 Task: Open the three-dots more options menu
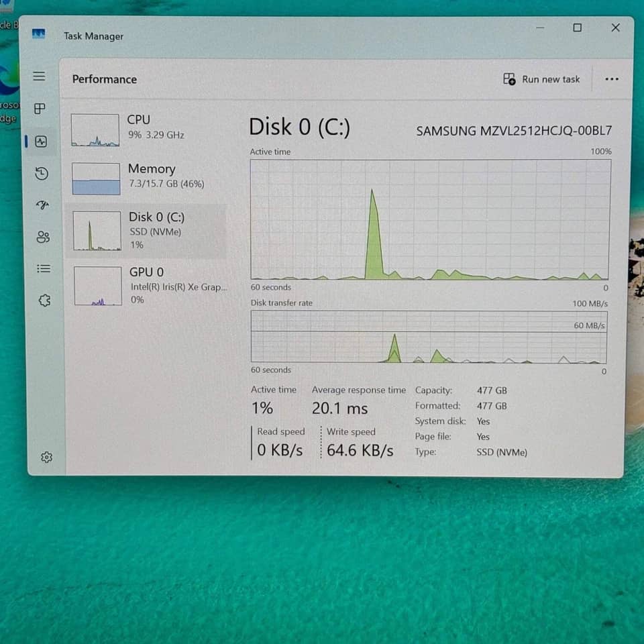[612, 79]
